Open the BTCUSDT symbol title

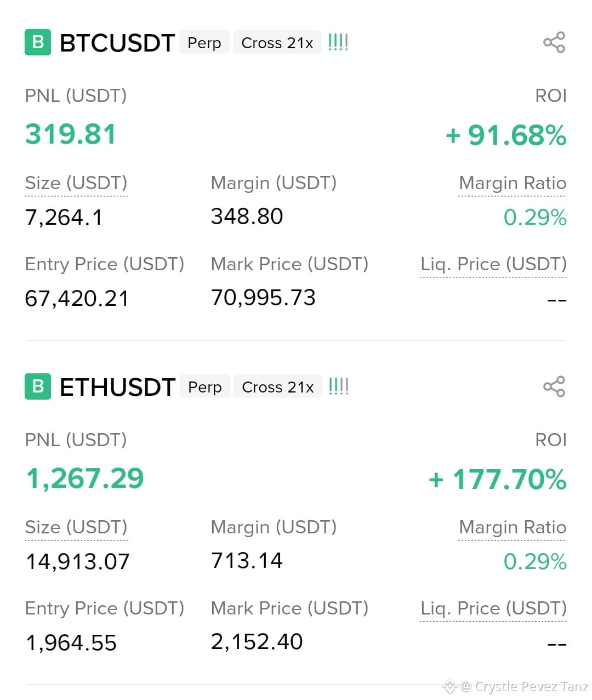point(117,43)
